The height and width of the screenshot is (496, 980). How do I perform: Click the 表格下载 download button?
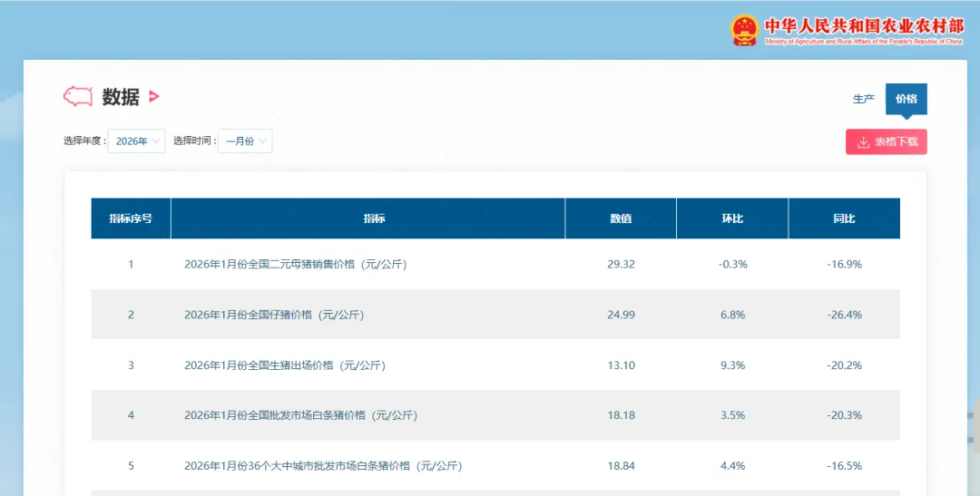tap(887, 141)
